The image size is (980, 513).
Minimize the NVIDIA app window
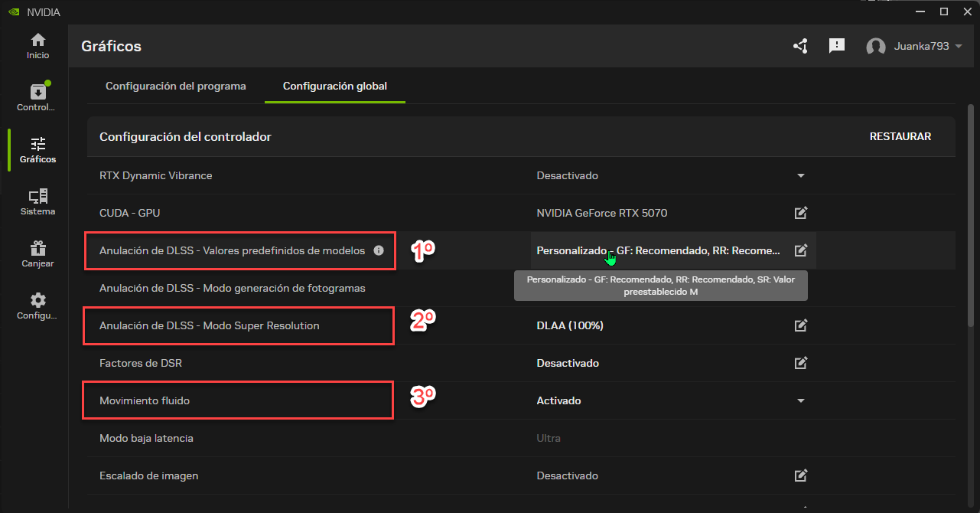pos(920,11)
